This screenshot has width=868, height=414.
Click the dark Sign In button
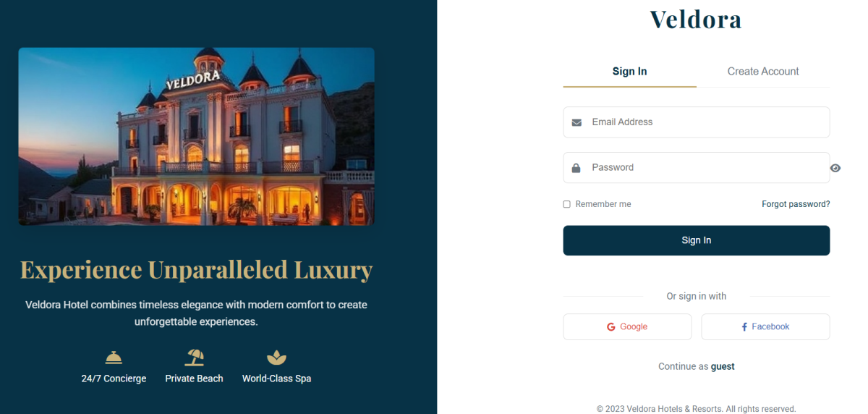point(697,240)
